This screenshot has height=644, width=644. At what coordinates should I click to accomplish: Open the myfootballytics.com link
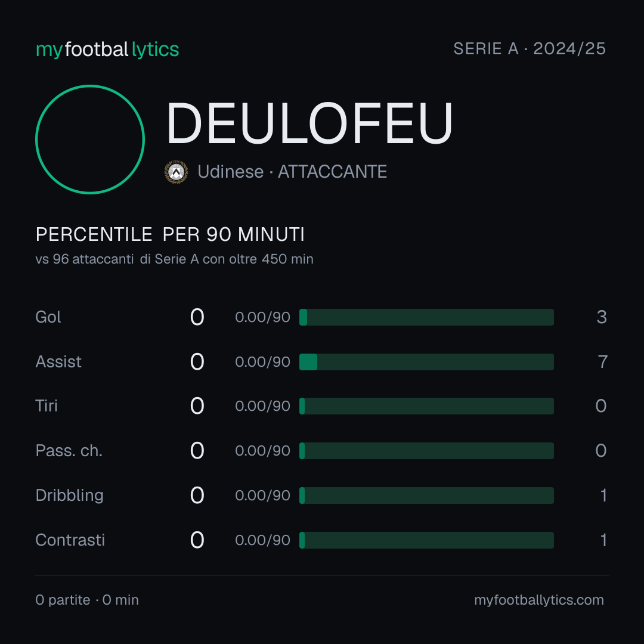coord(539,600)
